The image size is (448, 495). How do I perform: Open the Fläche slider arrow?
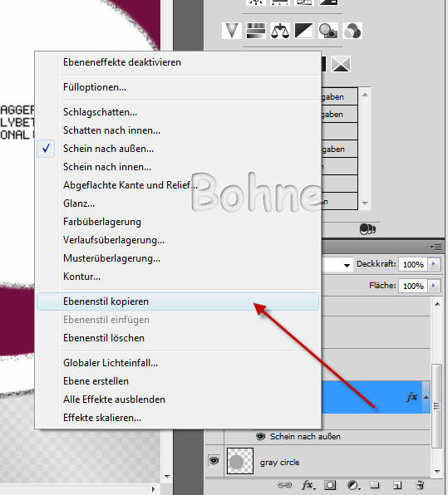(x=434, y=286)
